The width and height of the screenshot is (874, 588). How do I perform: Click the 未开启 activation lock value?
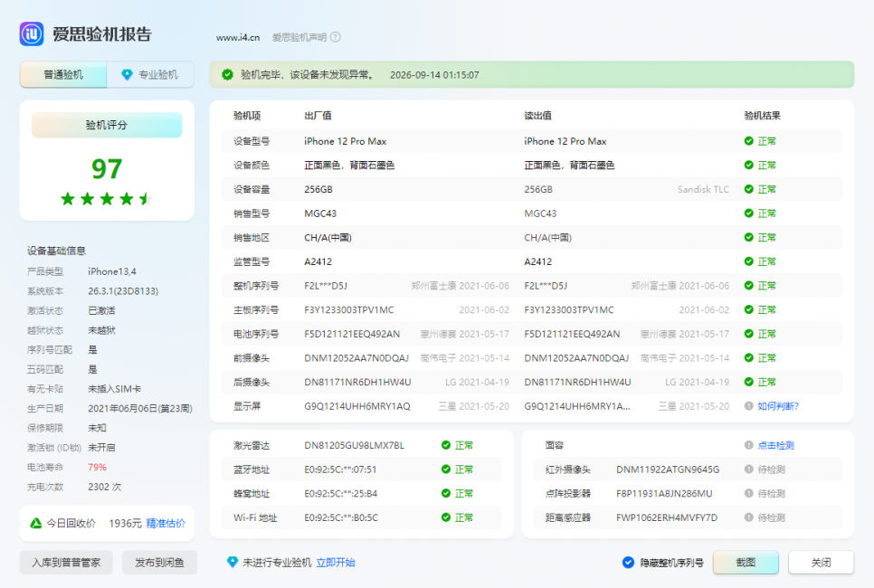click(101, 448)
